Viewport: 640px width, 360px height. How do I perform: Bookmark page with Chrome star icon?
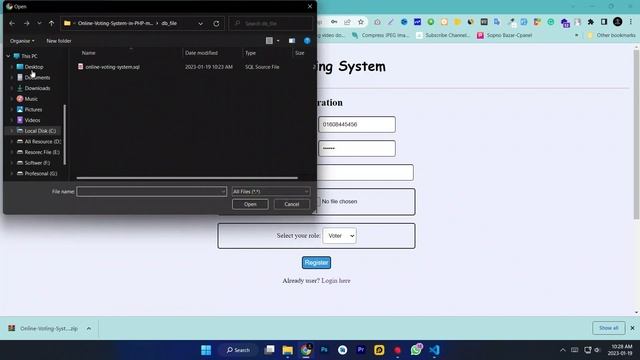tap(361, 22)
